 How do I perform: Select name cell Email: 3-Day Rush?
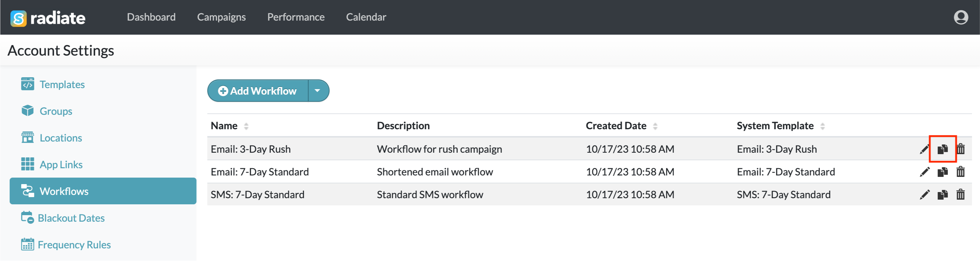[x=250, y=149]
